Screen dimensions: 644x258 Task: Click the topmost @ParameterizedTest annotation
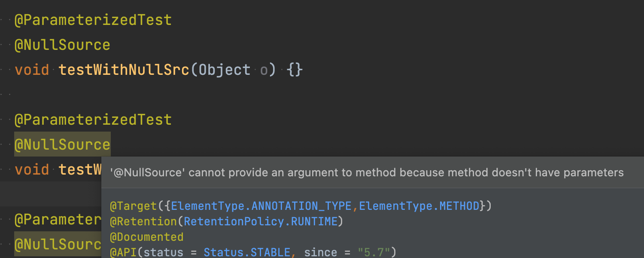point(93,20)
